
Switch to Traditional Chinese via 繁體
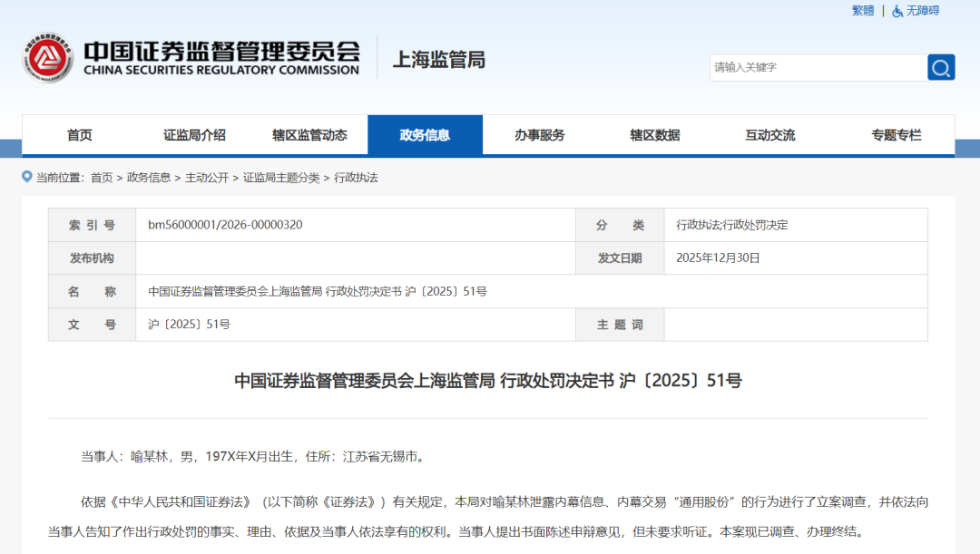pos(863,11)
